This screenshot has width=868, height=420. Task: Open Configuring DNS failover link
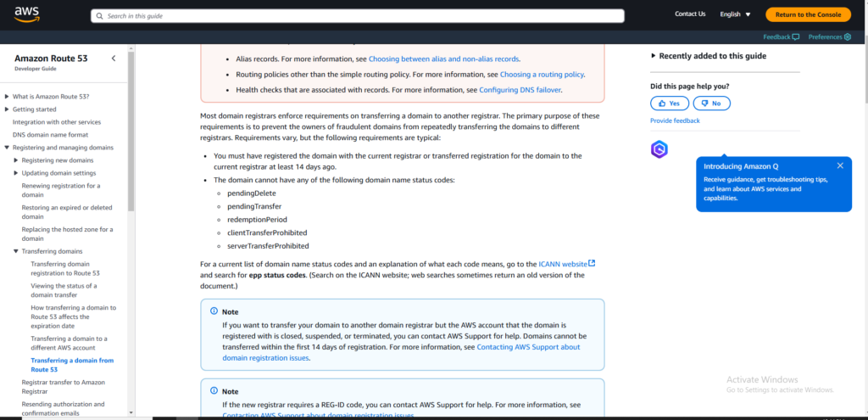pos(520,90)
